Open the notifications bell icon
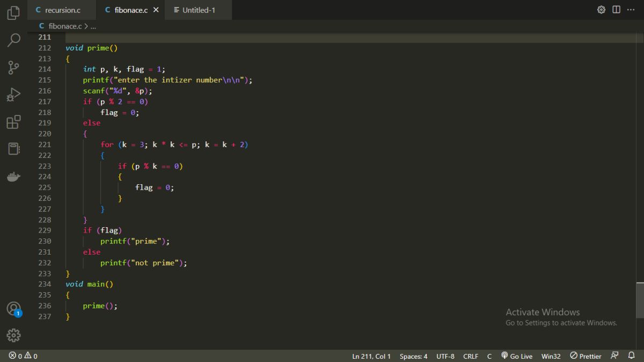 pyautogui.click(x=631, y=356)
